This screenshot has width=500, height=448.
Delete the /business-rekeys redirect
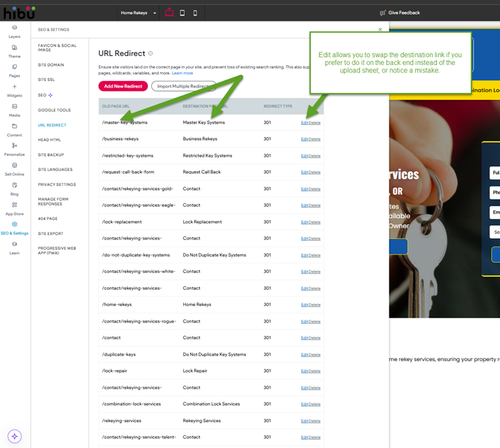315,139
